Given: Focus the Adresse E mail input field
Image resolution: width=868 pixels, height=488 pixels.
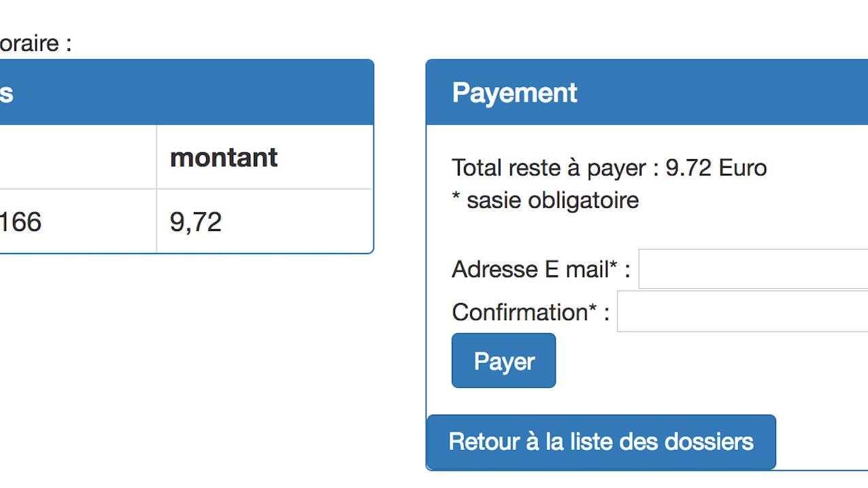Looking at the screenshot, I should click(x=752, y=269).
